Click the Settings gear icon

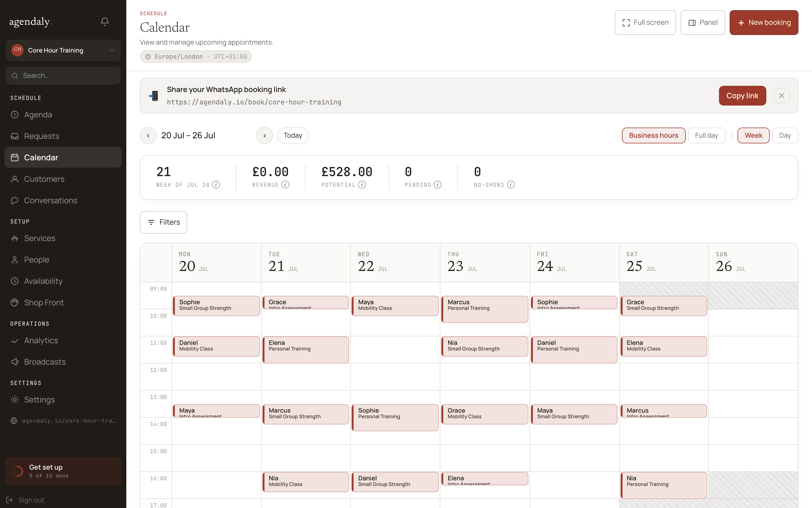tap(14, 400)
